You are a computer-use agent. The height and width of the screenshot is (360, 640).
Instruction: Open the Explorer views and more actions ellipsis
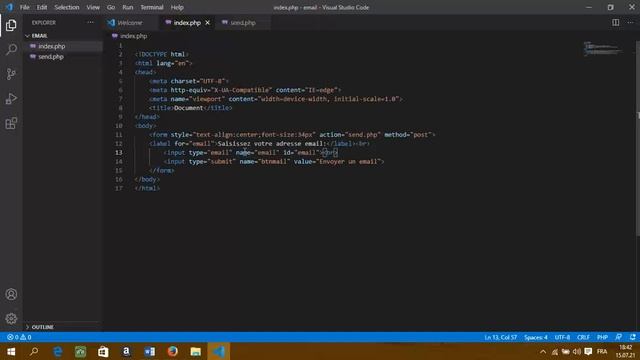tap(90, 22)
